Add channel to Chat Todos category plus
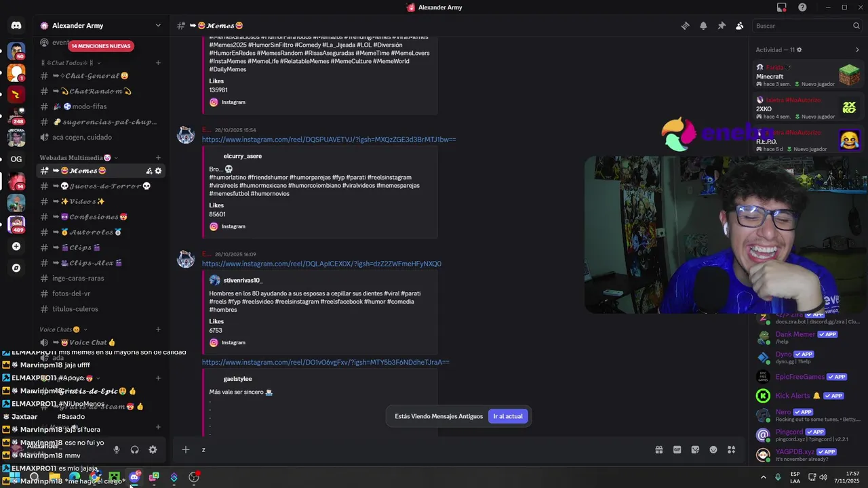Image resolution: width=868 pixels, height=488 pixels. click(x=158, y=63)
